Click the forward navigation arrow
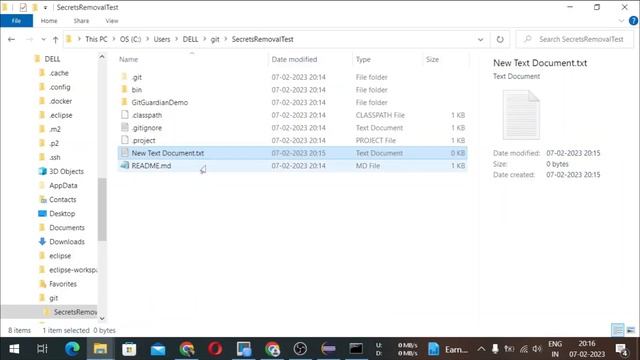 pos(29,40)
